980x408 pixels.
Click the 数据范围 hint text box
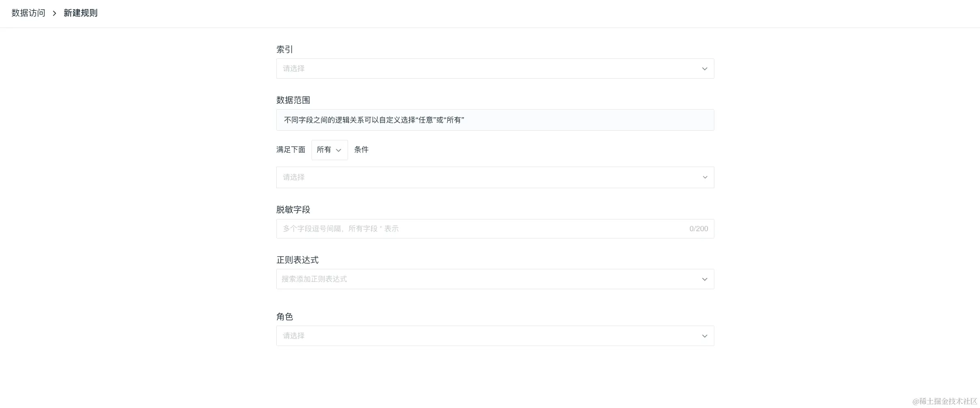495,120
